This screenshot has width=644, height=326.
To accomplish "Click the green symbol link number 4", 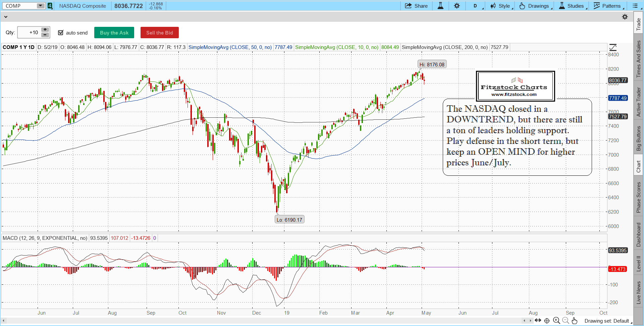I will pyautogui.click(x=50, y=6).
